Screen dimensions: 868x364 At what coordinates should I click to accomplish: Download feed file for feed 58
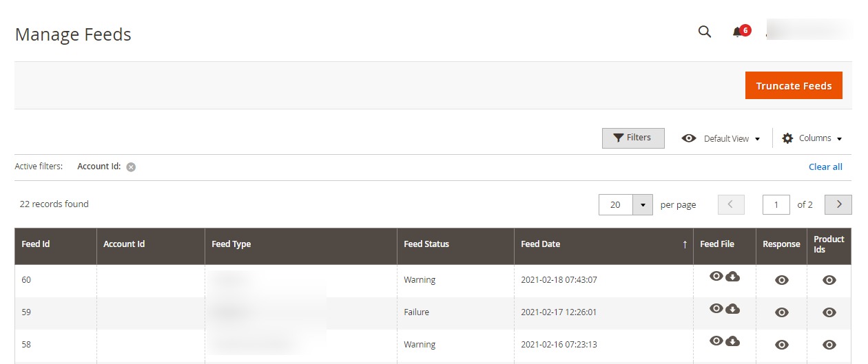(x=733, y=340)
